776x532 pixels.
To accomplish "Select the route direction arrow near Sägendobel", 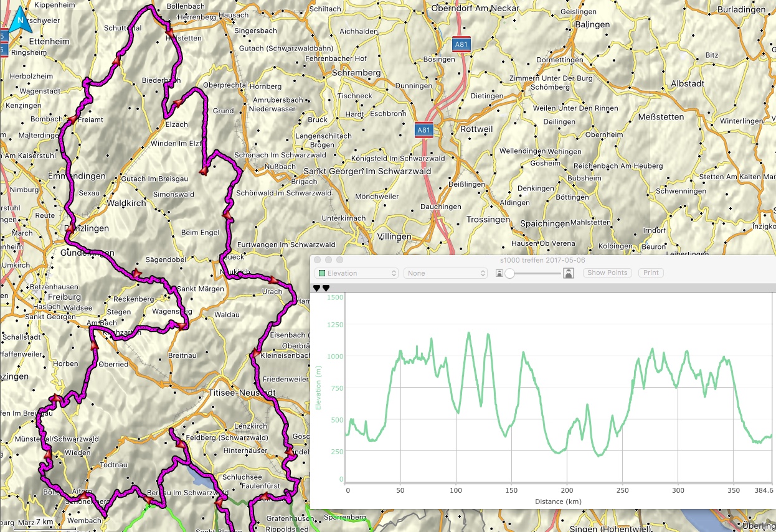I will (136, 274).
